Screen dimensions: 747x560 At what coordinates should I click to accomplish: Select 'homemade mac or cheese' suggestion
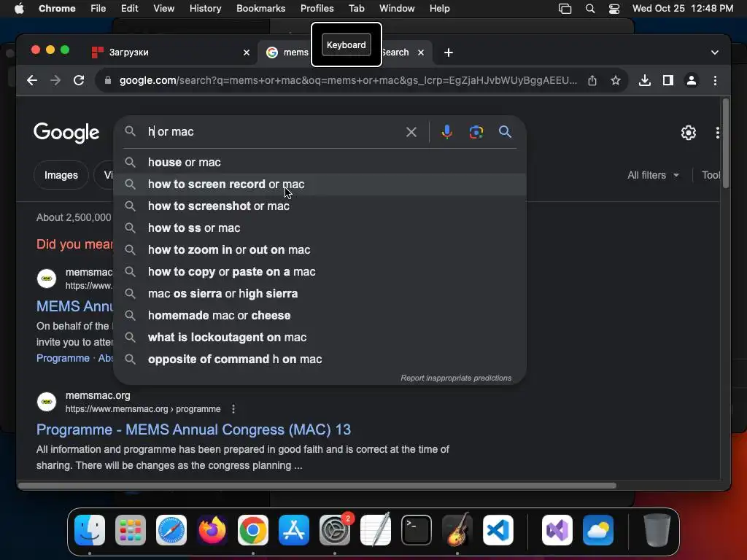(320, 316)
